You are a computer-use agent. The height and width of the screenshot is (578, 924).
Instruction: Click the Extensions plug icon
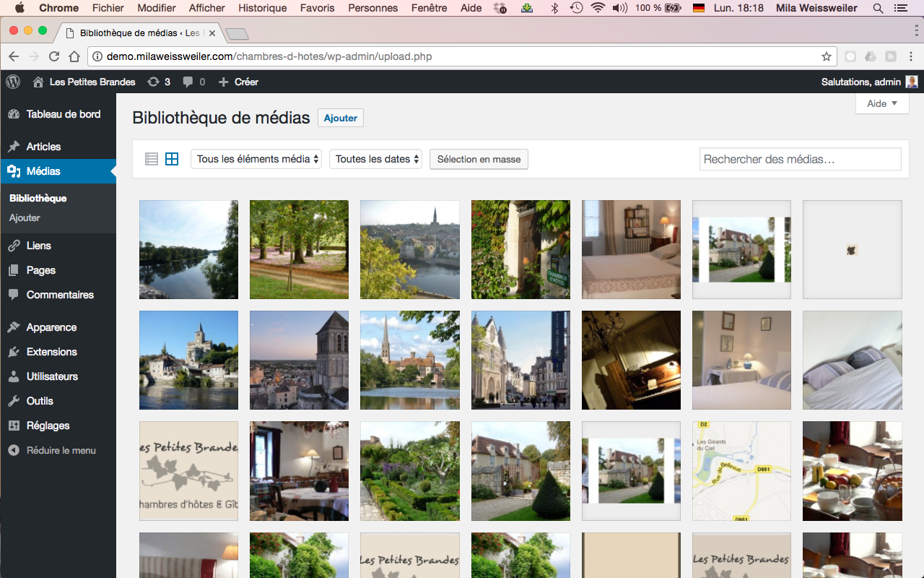(x=14, y=352)
